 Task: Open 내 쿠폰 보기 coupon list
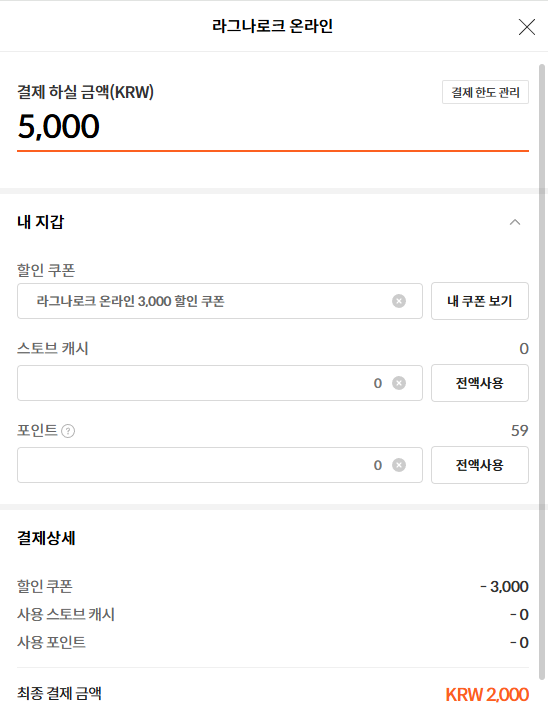[480, 301]
